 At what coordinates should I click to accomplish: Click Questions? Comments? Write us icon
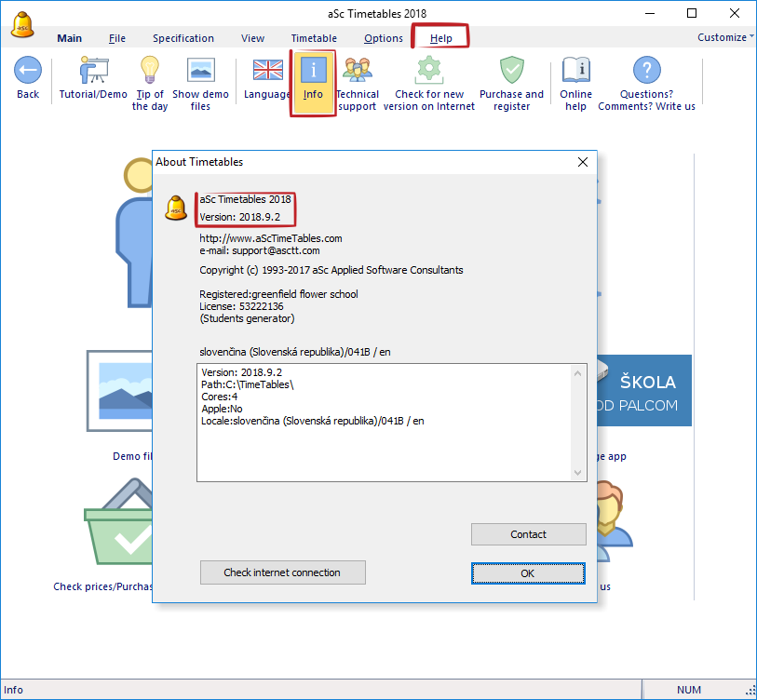(x=646, y=71)
